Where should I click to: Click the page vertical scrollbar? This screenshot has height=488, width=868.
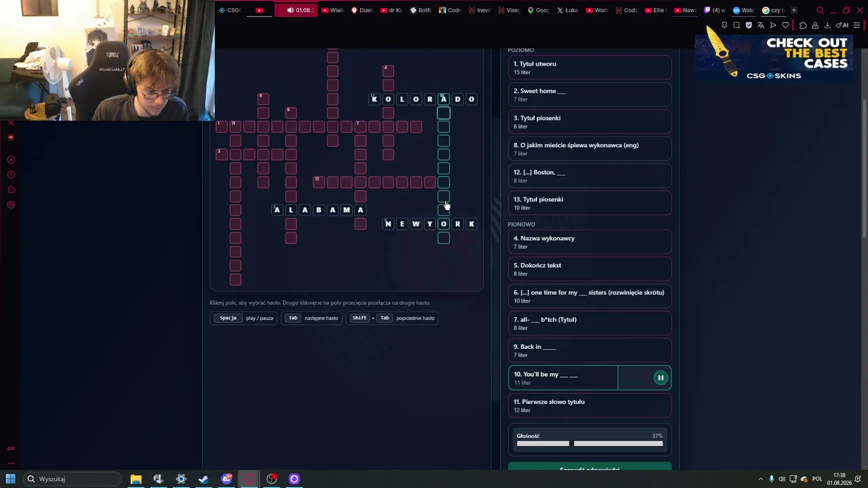(x=864, y=169)
